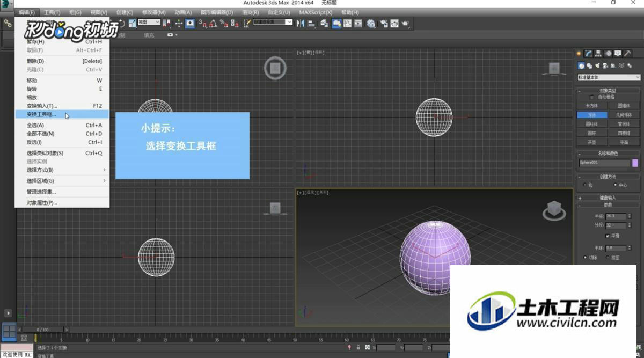Activate Select and Manipulate crosshair tool
Viewport: 644px width, 358px height.
(x=179, y=23)
